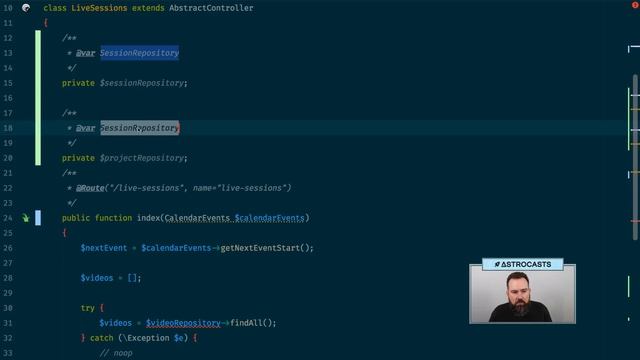Click the underlined $videoRepository variable

pos(183,323)
